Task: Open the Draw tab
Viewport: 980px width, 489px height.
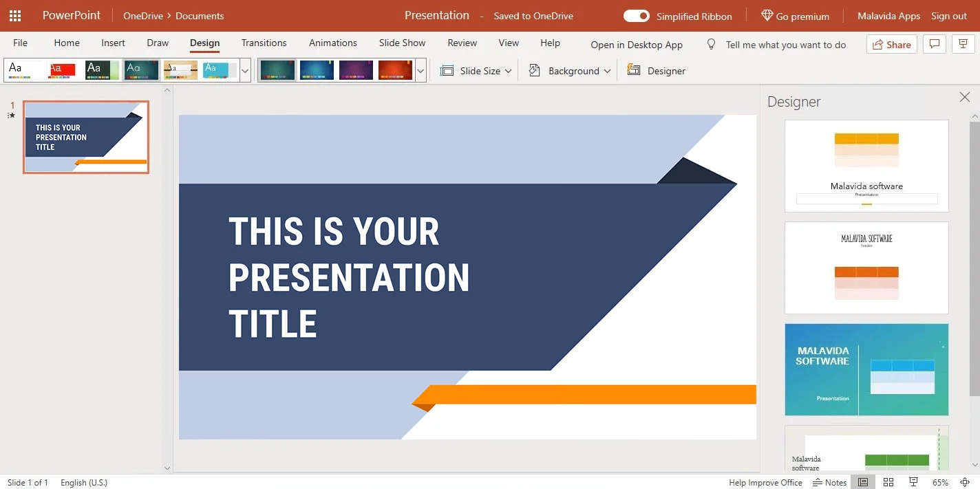Action: pyautogui.click(x=158, y=43)
